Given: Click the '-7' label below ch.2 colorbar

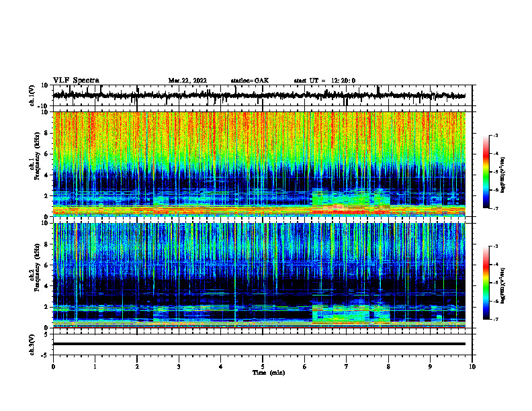Looking at the screenshot, I should (495, 319).
